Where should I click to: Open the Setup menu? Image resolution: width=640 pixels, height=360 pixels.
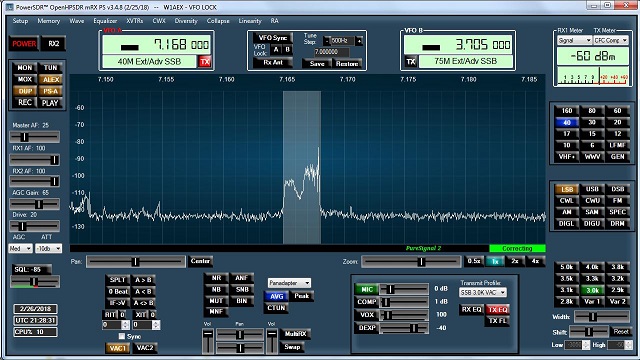pos(20,21)
